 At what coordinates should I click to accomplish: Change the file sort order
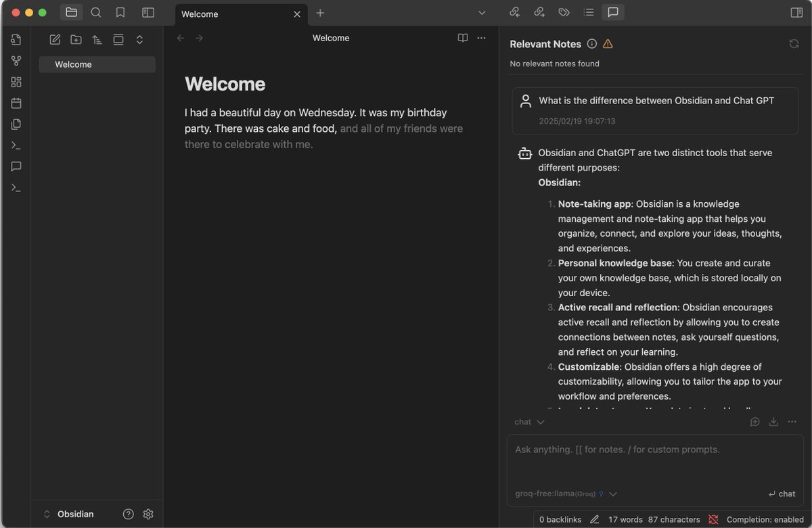(x=97, y=39)
